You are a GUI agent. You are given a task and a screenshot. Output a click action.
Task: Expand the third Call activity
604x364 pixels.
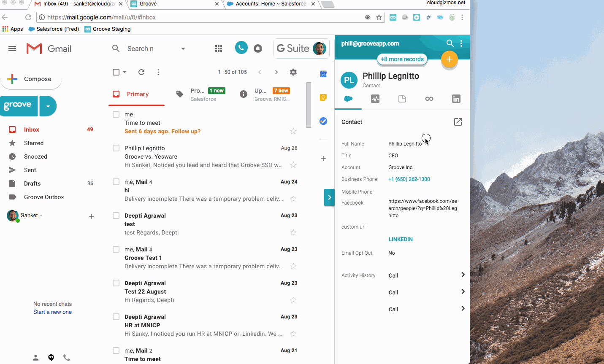click(463, 308)
